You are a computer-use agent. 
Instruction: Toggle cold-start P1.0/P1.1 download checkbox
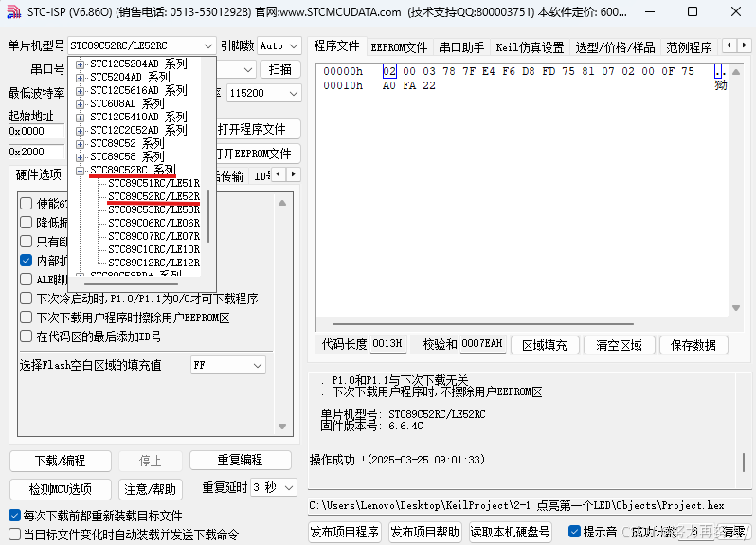26,299
